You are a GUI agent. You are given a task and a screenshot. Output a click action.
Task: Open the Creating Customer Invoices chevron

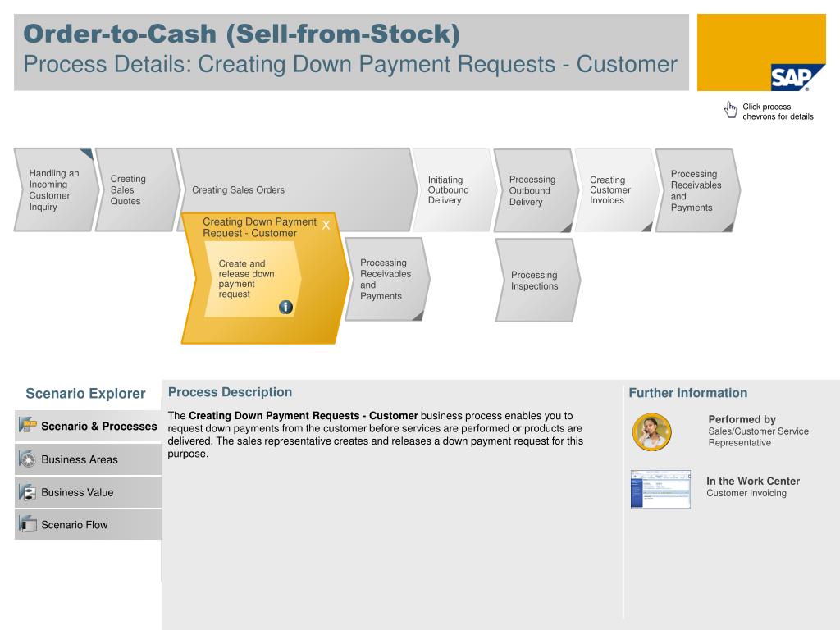(x=617, y=190)
